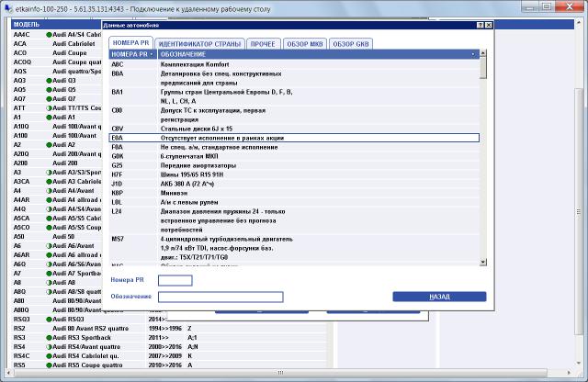Select row C00 Допуск ТС к эксплуатации
Viewport: 588px width, 382px height.
coord(294,115)
